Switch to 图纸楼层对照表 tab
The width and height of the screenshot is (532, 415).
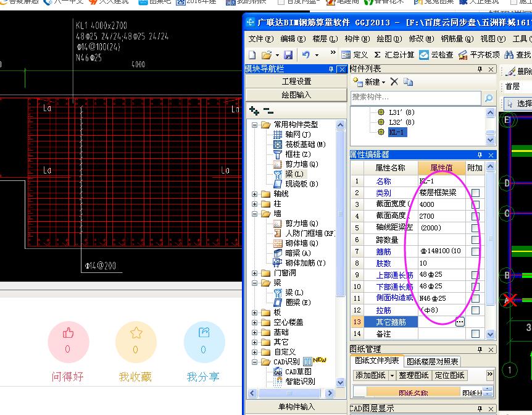432,362
